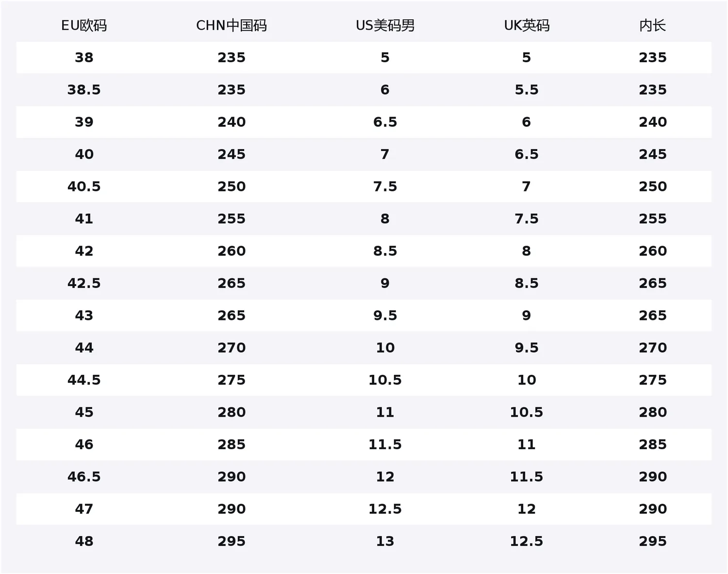Image resolution: width=728 pixels, height=574 pixels.
Task: Click the US美码男 column header
Action: 385,25
